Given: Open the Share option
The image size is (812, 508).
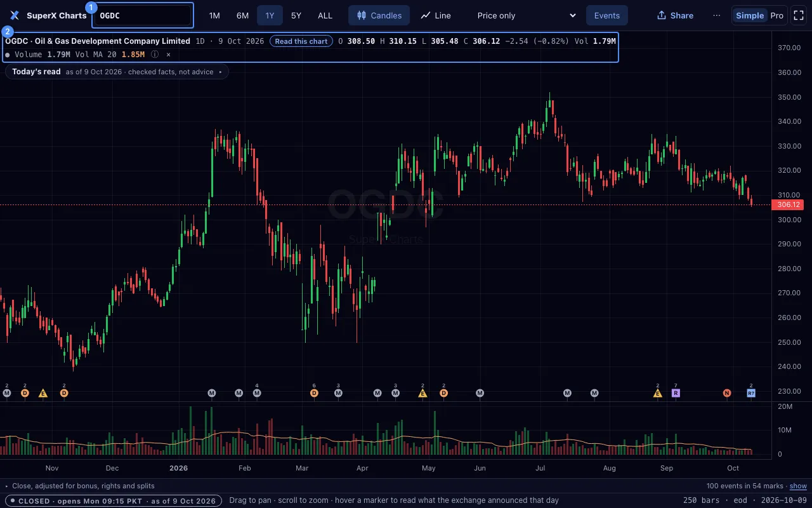Looking at the screenshot, I should tap(675, 15).
